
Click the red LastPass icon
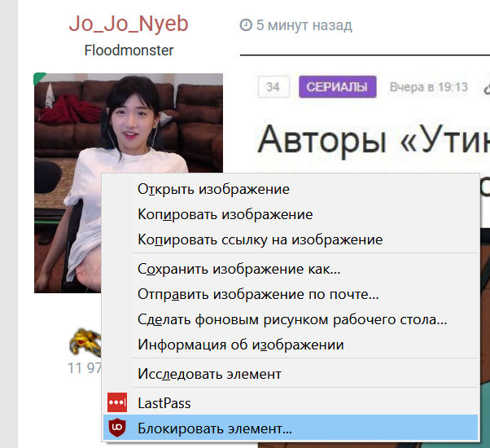tap(117, 402)
